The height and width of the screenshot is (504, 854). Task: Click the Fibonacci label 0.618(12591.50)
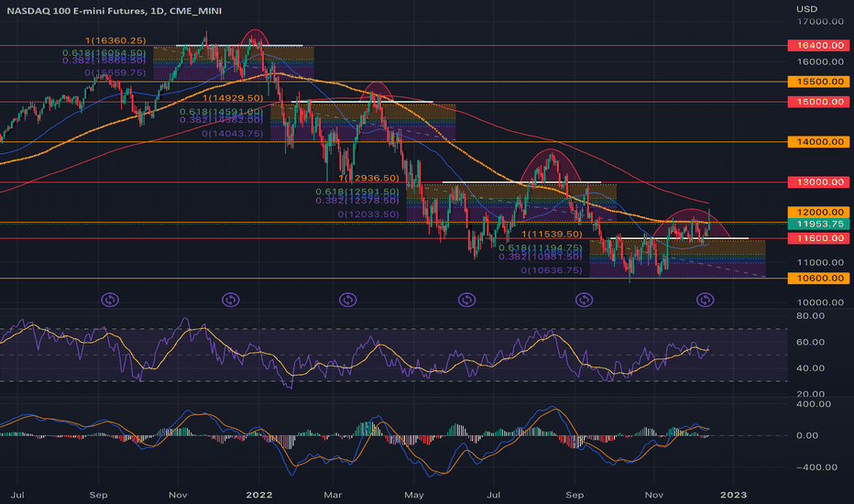(x=357, y=192)
